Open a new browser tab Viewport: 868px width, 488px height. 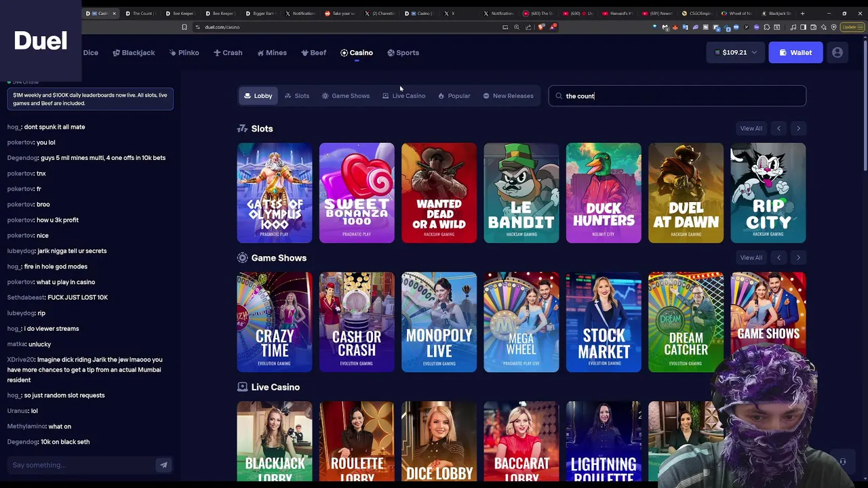click(803, 14)
